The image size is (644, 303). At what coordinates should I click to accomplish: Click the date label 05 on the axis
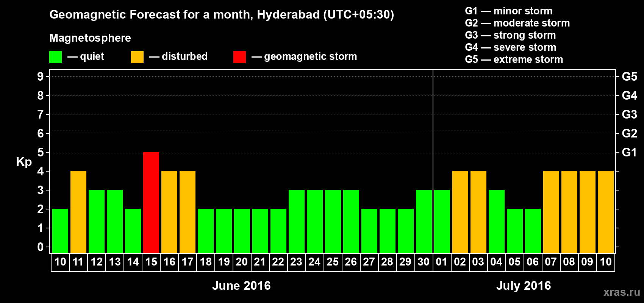point(514,262)
